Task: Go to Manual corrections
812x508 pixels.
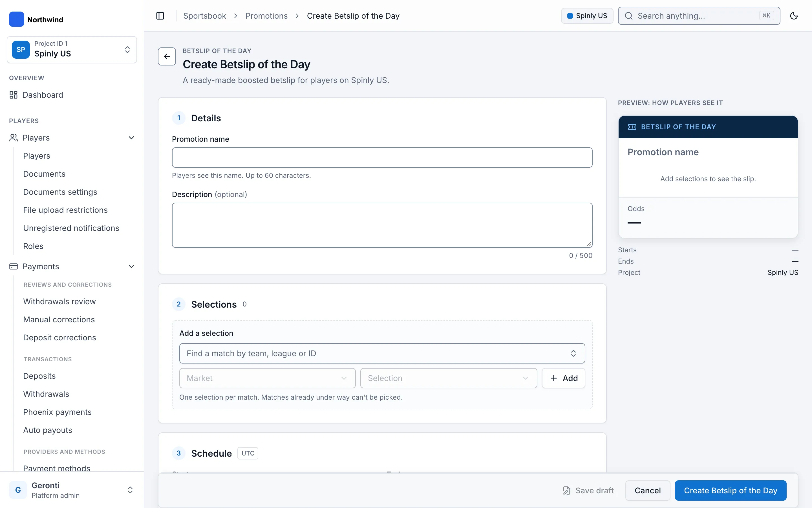Action: pos(59,319)
